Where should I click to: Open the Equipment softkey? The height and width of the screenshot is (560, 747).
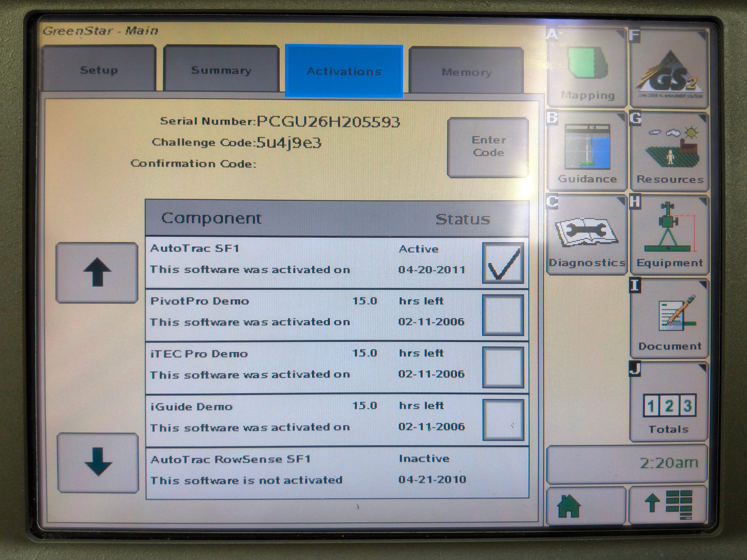(669, 235)
